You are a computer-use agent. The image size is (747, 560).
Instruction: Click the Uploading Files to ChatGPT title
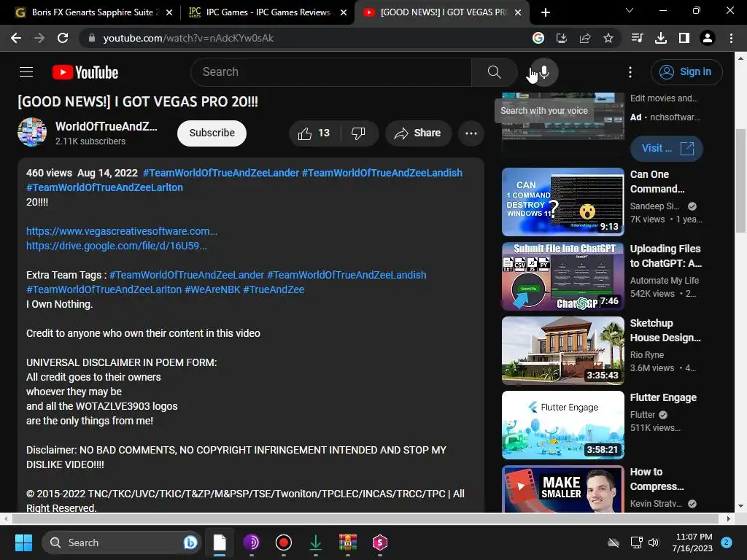click(x=665, y=256)
